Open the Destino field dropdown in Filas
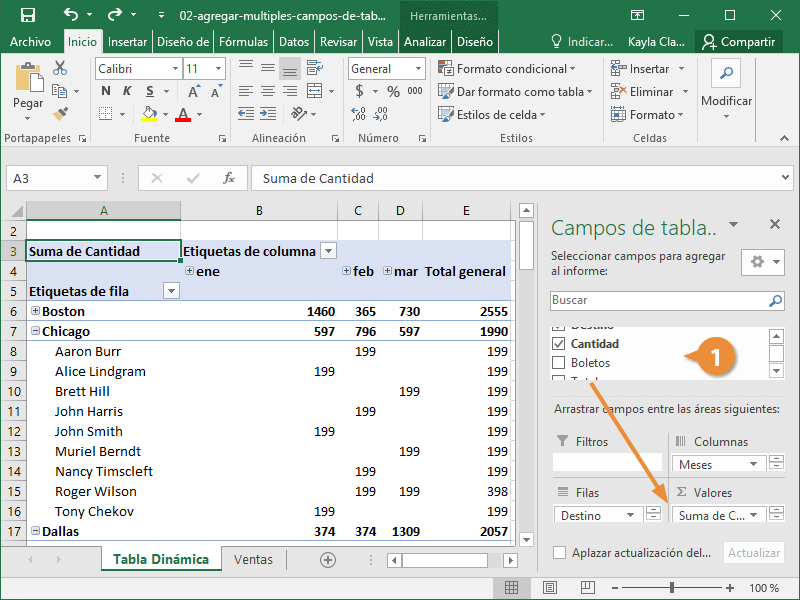 [631, 515]
